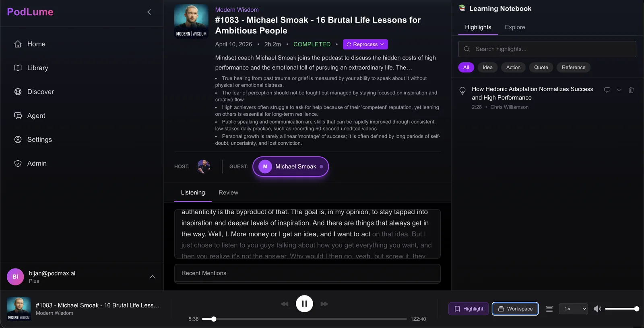Click the PodLume logo
Viewport: 644px width, 328px height.
coord(30,12)
